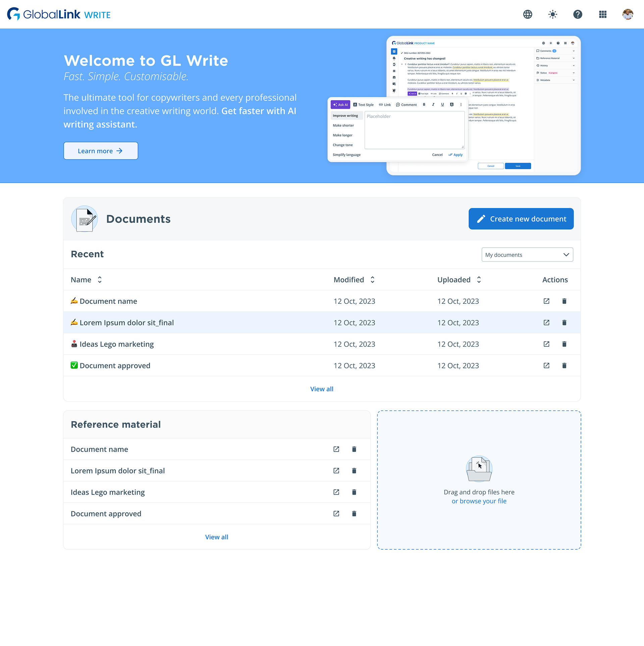Delete recent 'Lorem Ipsum dolor sit_final'
This screenshot has height=646, width=644.
[x=564, y=322]
